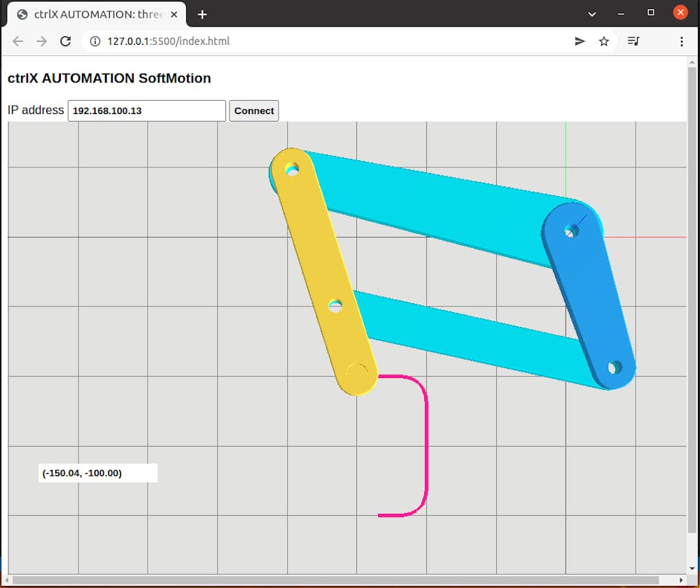Reload the index.html page
The height and width of the screenshot is (588, 700).
point(65,41)
